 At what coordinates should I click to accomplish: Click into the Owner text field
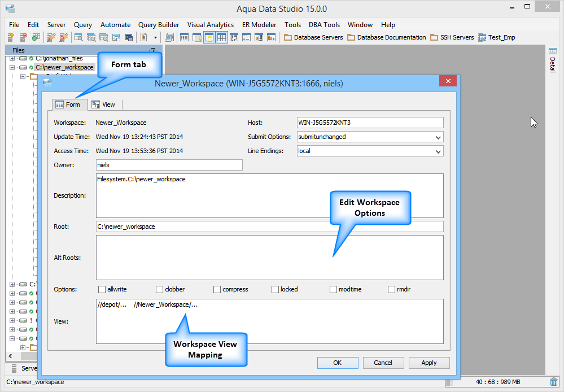[169, 165]
